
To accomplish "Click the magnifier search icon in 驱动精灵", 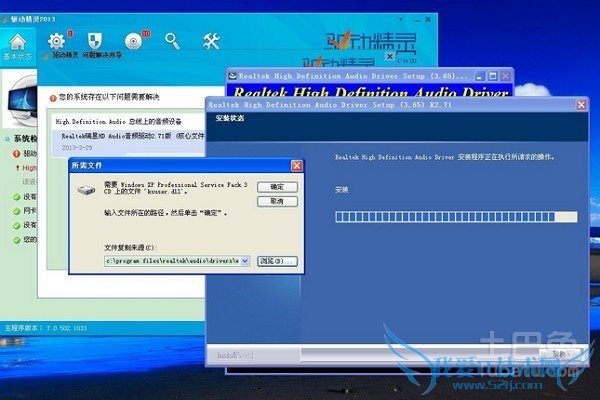I will (x=172, y=41).
